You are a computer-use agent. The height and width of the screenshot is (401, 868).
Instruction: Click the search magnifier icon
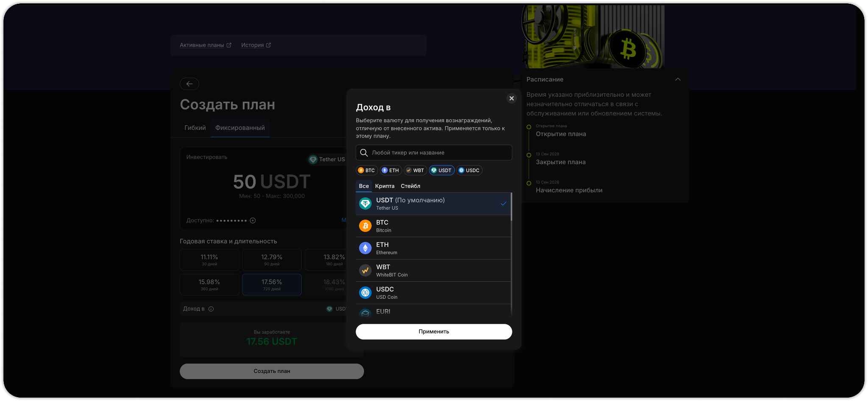tap(364, 153)
